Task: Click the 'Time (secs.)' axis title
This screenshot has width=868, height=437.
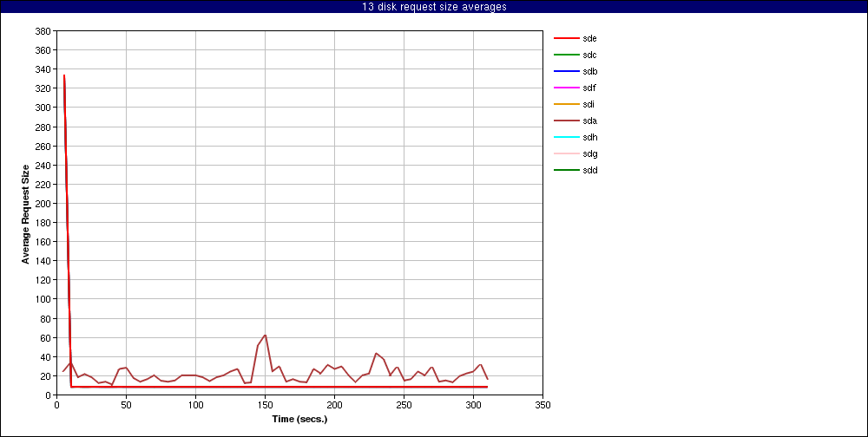Action: (299, 419)
